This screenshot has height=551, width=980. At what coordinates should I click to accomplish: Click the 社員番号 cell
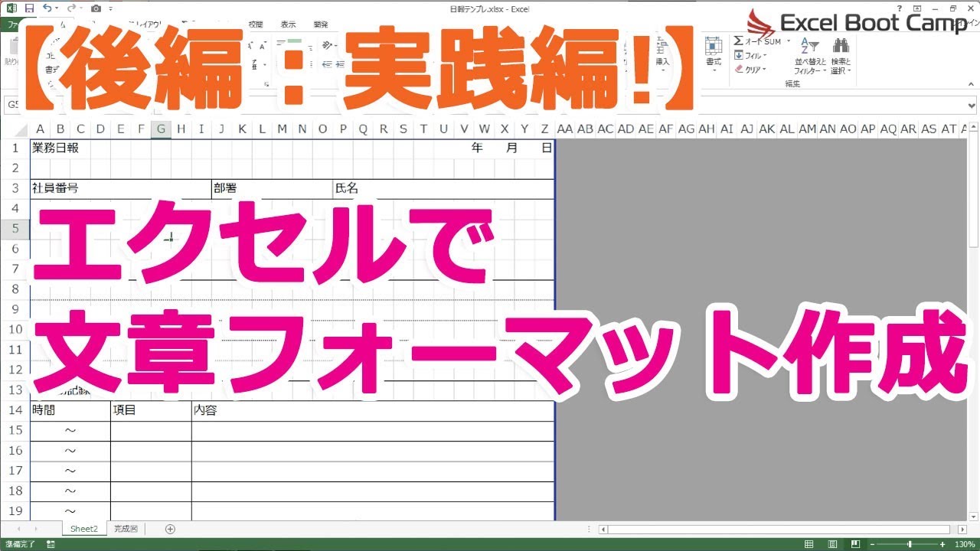pos(121,188)
